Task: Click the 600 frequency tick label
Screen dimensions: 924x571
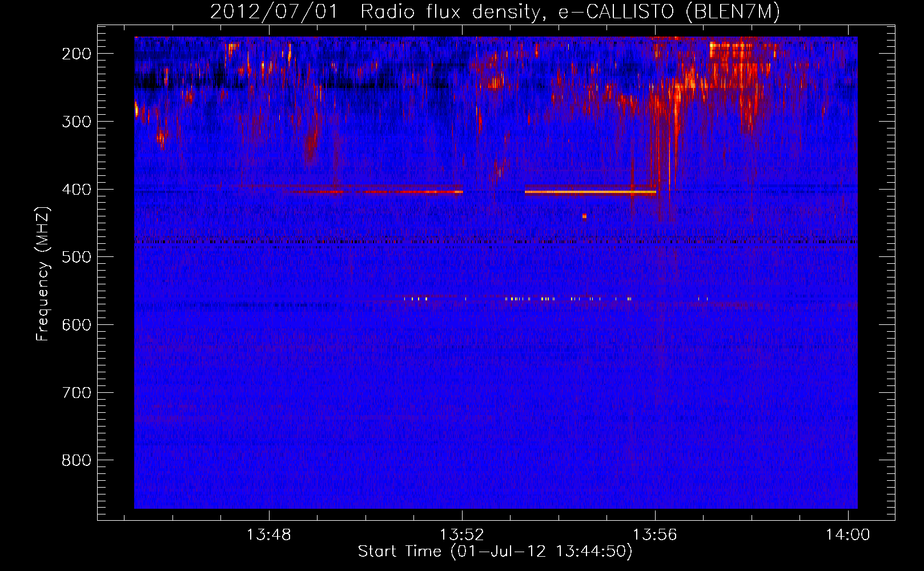Action: click(x=76, y=325)
